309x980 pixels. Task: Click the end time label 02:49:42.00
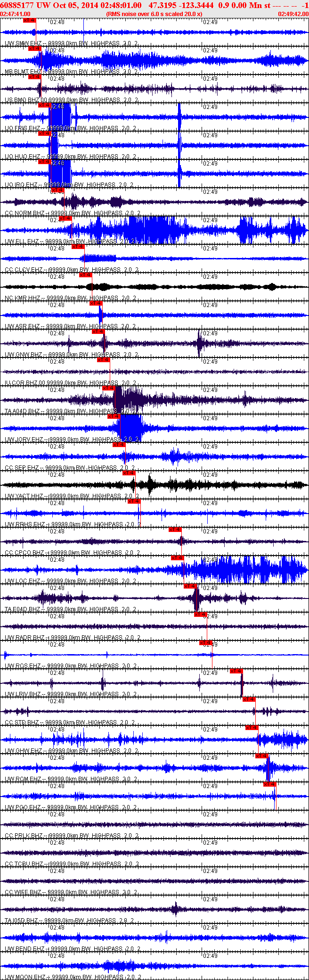click(x=293, y=14)
